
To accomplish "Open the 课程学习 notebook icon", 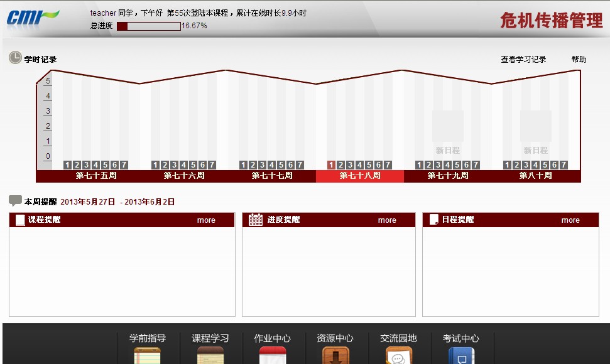I will tap(210, 356).
